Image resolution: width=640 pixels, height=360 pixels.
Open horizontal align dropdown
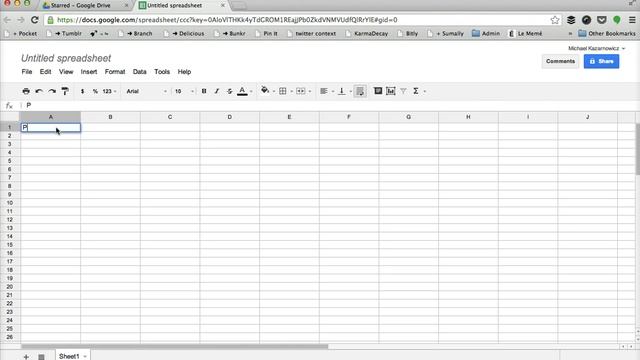(327, 91)
